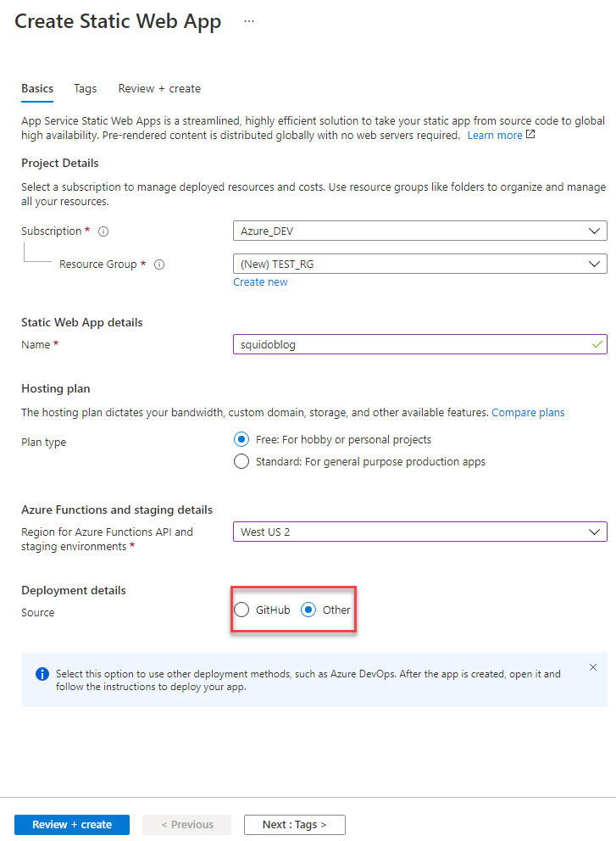Select the Free plan type radio button
The width and height of the screenshot is (616, 841).
coord(241,439)
